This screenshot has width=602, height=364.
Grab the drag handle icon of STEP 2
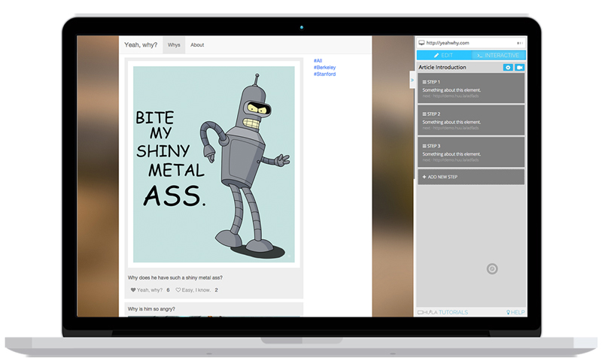[x=424, y=114]
